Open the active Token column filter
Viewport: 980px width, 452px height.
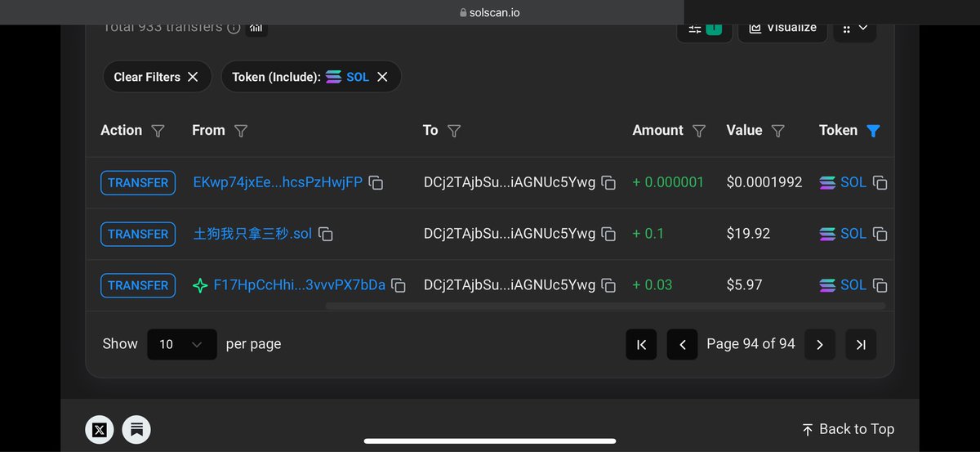pos(873,131)
